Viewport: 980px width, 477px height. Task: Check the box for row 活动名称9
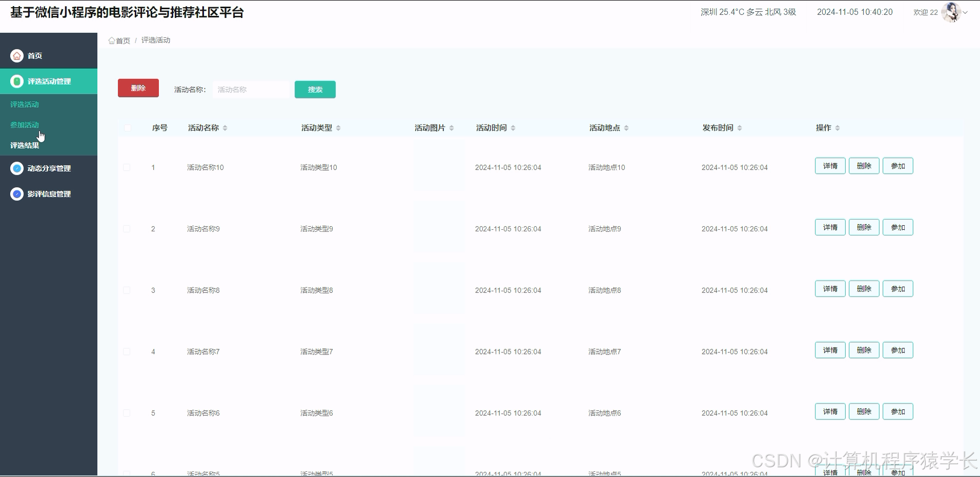pos(127,229)
